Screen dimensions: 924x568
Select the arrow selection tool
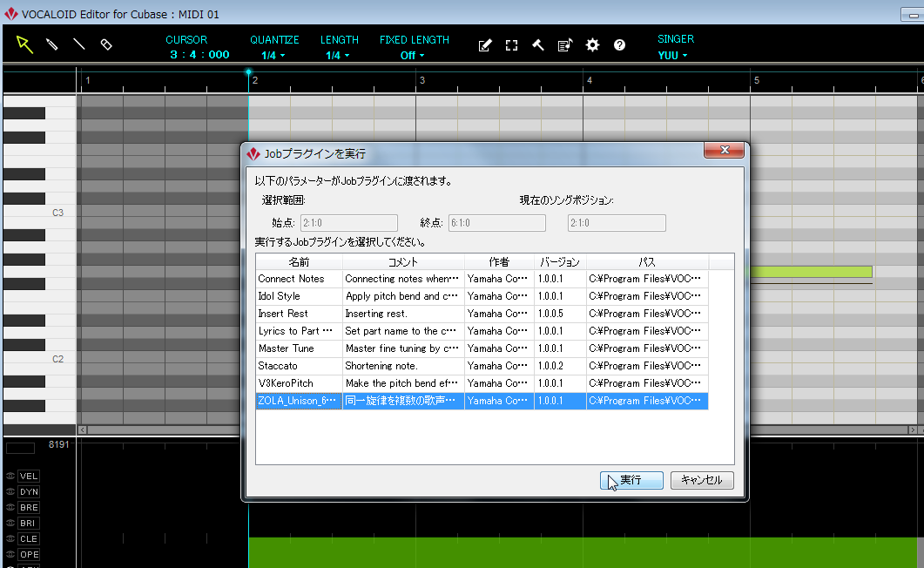(24, 44)
